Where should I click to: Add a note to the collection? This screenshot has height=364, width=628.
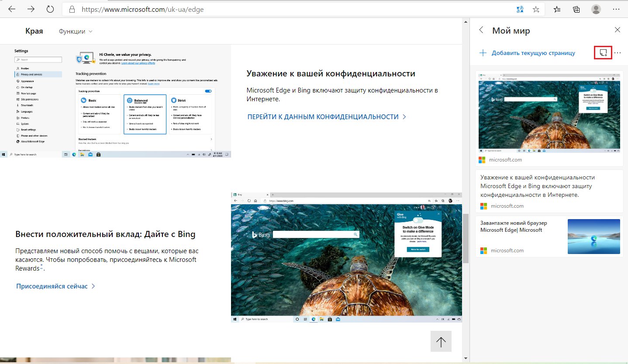pos(603,53)
